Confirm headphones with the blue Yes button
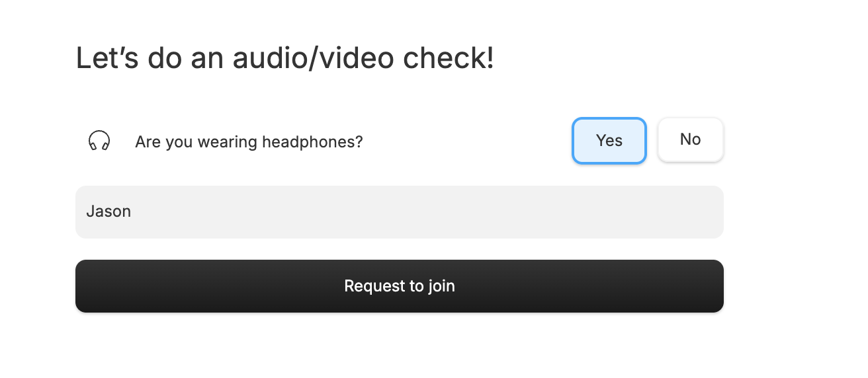This screenshot has height=378, width=868. pos(609,140)
